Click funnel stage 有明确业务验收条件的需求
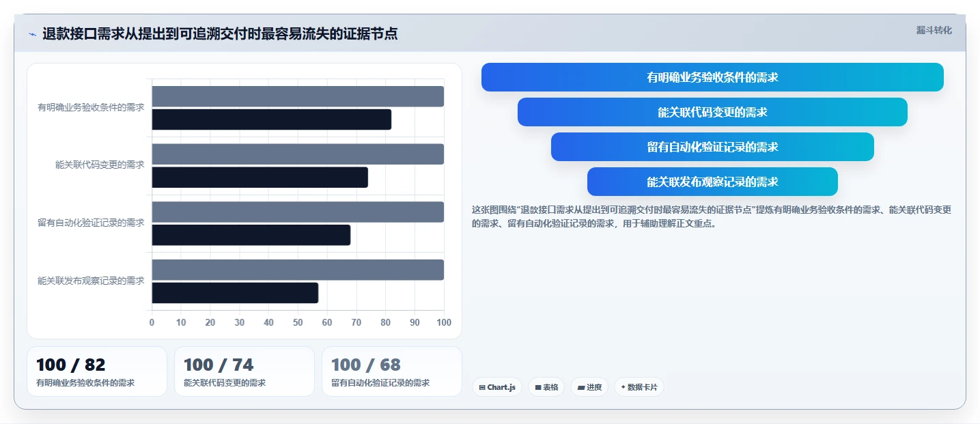980x424 pixels. click(x=712, y=77)
